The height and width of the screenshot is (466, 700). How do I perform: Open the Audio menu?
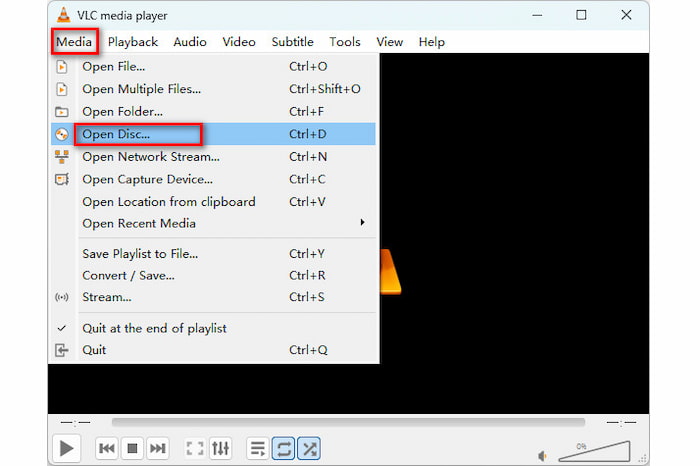pos(190,42)
